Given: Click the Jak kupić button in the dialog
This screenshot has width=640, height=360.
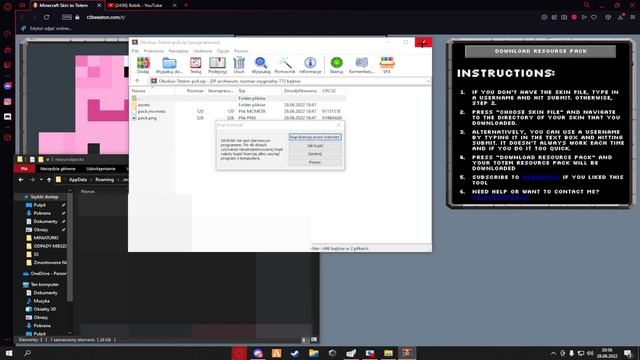Looking at the screenshot, I should [315, 146].
